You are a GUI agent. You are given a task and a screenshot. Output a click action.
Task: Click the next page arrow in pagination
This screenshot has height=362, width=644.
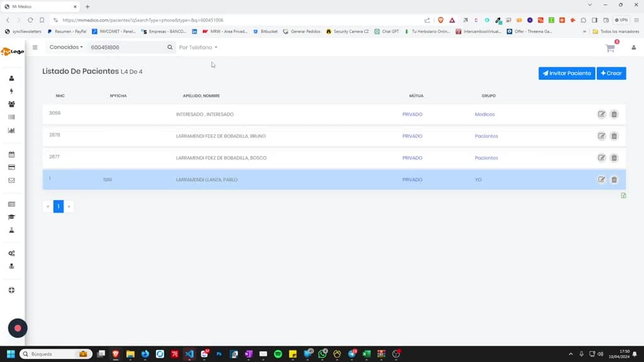click(x=69, y=206)
